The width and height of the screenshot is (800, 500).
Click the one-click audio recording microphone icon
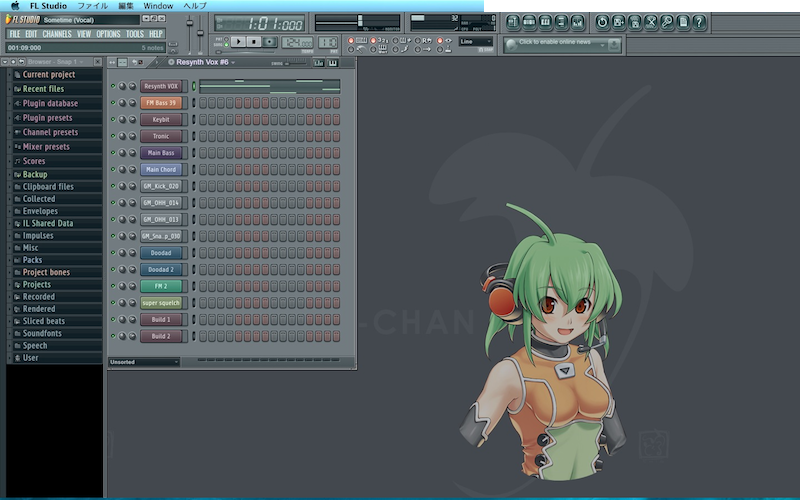666,22
